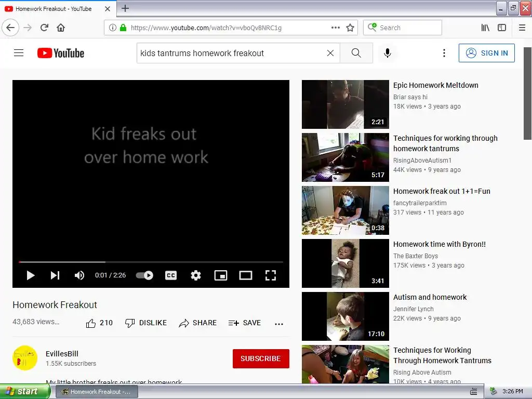Skip to the next video

click(55, 275)
